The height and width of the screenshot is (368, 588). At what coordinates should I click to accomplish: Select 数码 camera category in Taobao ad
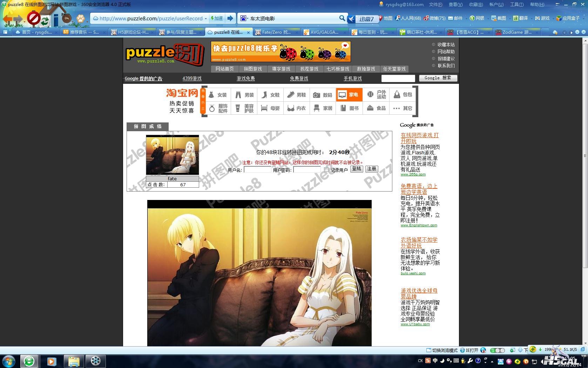323,95
